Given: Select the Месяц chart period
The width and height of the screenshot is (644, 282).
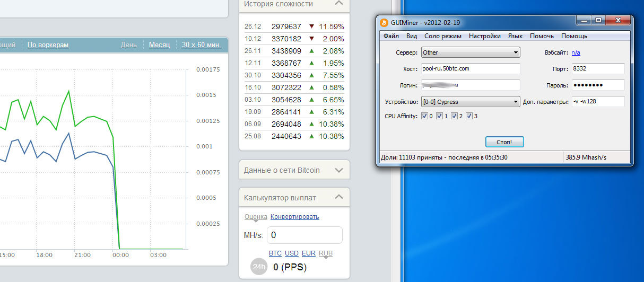Looking at the screenshot, I should [x=159, y=45].
